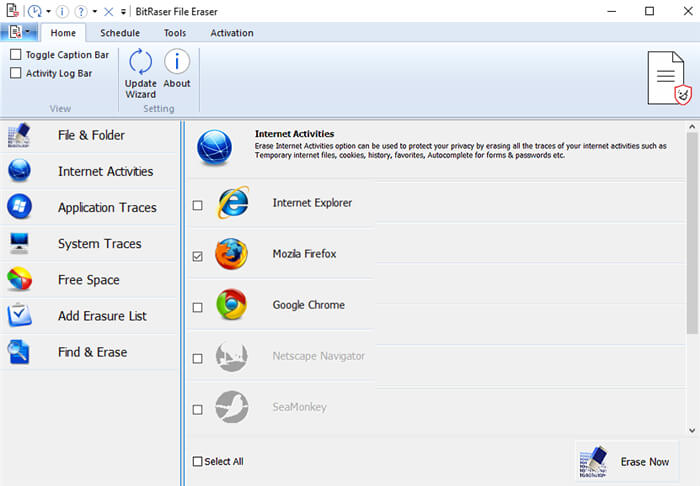This screenshot has width=700, height=486.
Task: Choose Free Space label in sidebar
Action: pos(89,280)
